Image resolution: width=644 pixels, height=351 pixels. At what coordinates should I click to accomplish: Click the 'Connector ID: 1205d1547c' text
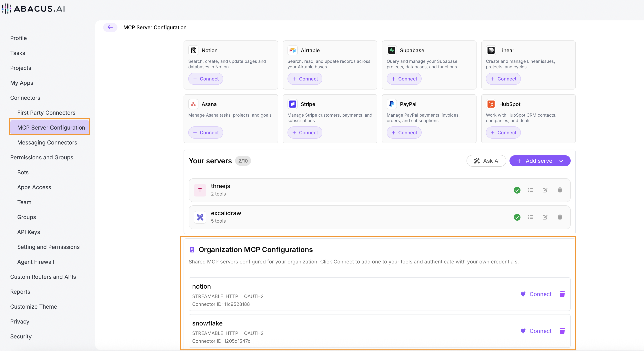point(221,341)
